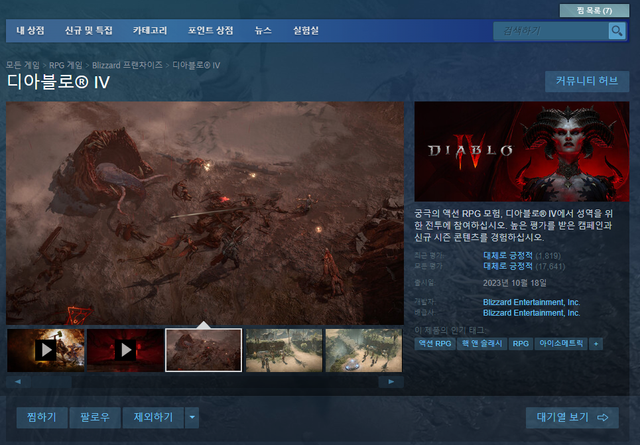Play the first video thumbnail

point(45,350)
